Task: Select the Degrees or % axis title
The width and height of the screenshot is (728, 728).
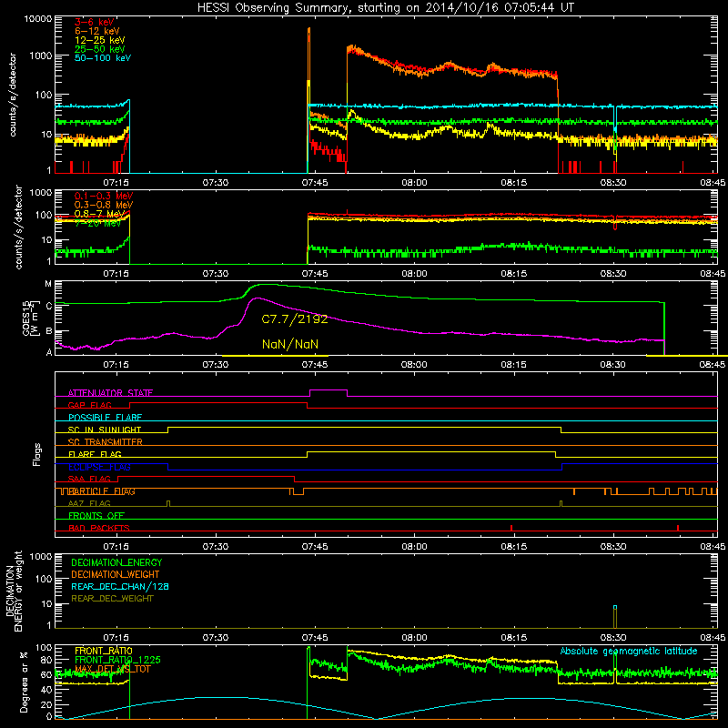Action: (x=24, y=682)
